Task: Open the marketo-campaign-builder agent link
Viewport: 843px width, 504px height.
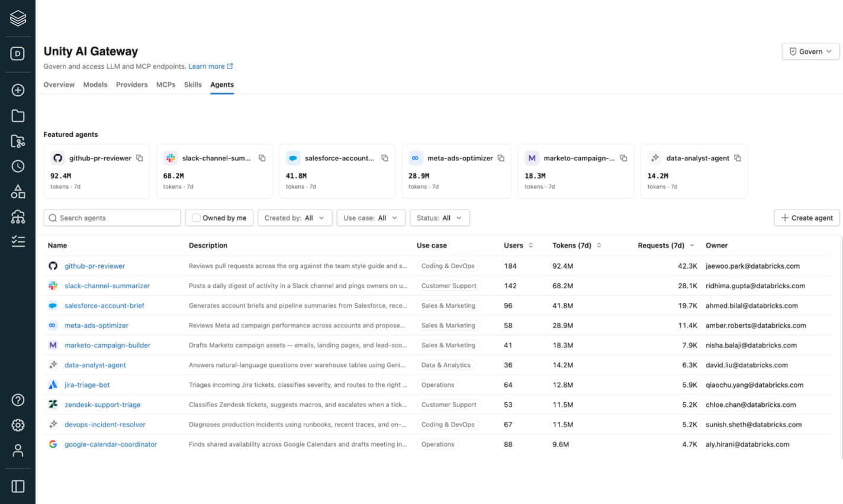Action: coord(107,345)
